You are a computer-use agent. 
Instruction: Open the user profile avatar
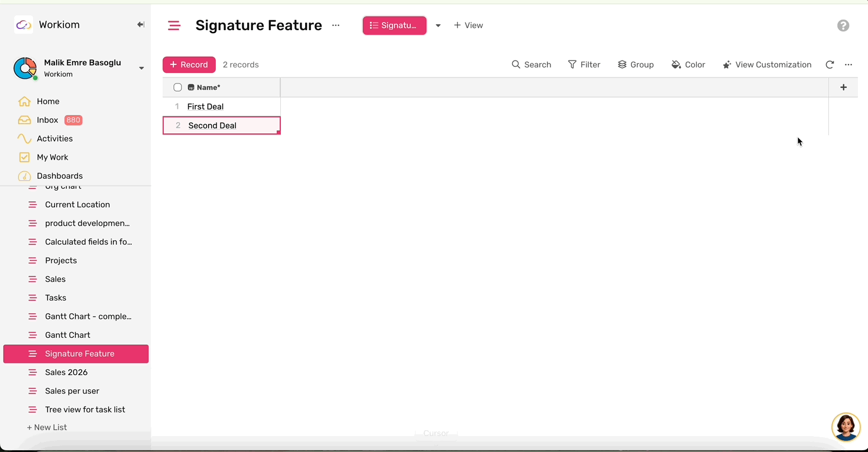coord(25,69)
